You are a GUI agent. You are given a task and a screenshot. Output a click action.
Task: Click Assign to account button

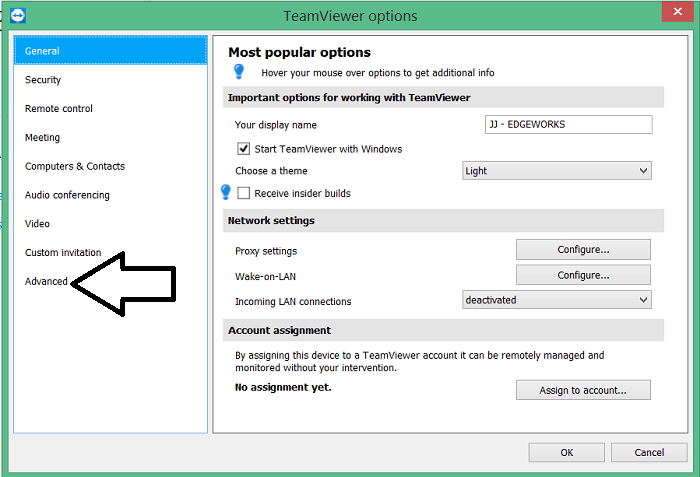tap(583, 390)
